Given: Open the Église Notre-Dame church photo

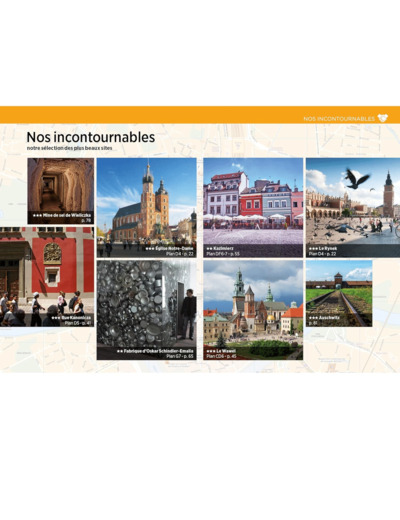Looking at the screenshot, I should click(x=147, y=207).
